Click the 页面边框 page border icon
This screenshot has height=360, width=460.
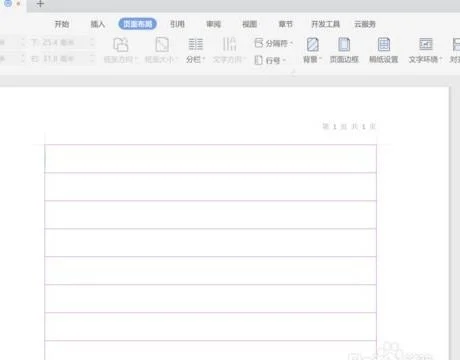[344, 44]
